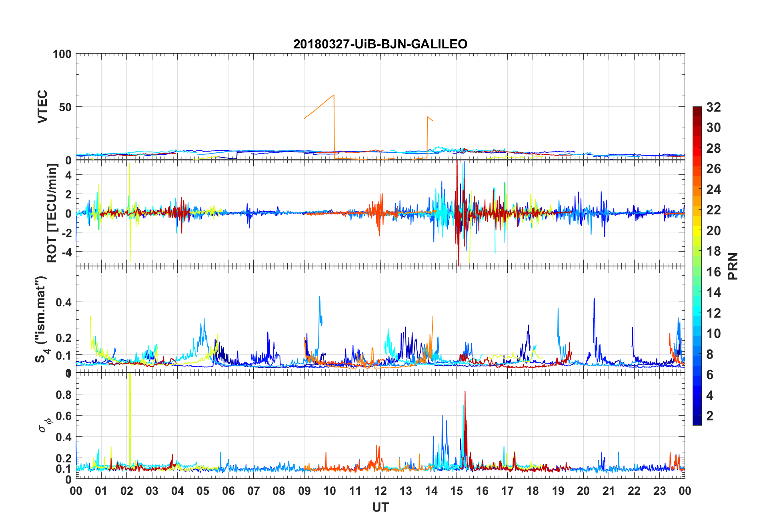
Task: Select colorbar tick label 30
Action: click(x=713, y=128)
